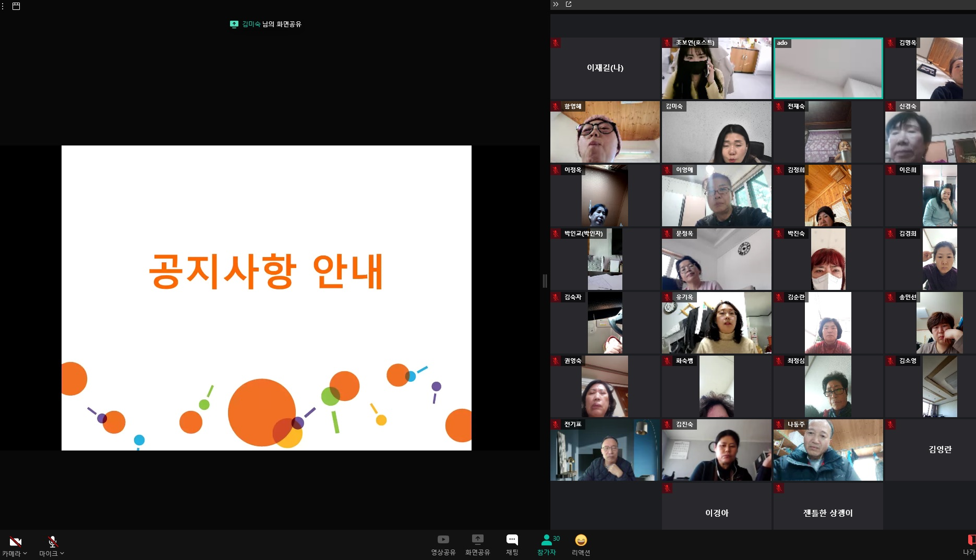Select the highlighted ado video tile
This screenshot has height=560, width=976.
(x=828, y=68)
